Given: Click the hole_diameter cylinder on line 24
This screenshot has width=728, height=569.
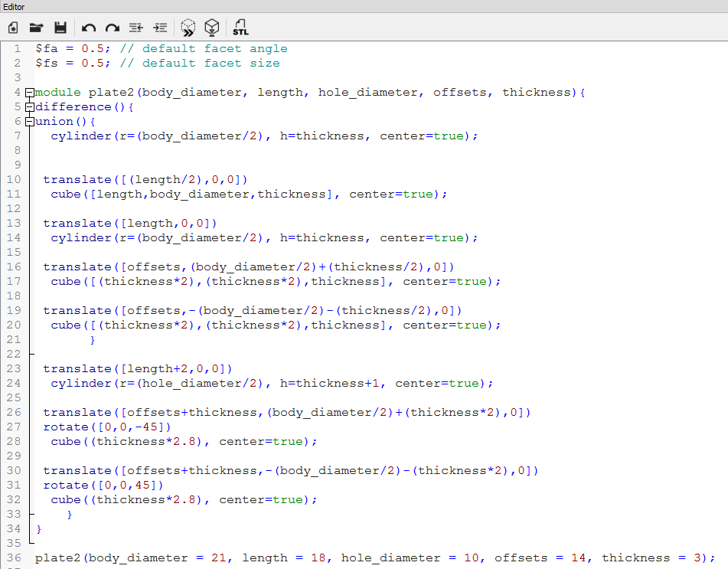Looking at the screenshot, I should point(272,383).
